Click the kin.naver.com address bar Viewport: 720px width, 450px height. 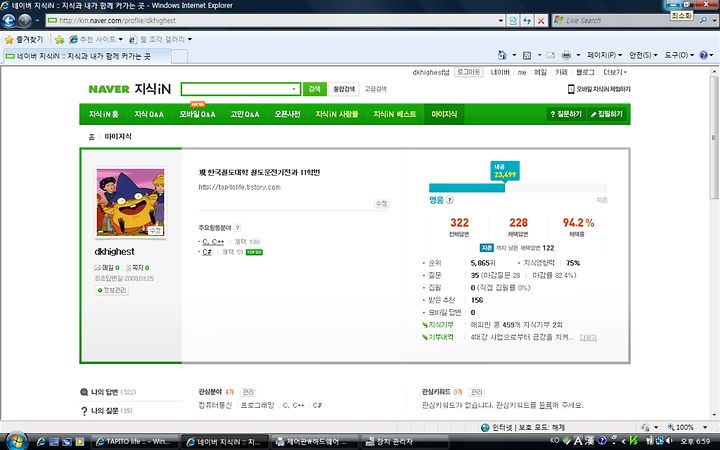pyautogui.click(x=271, y=21)
